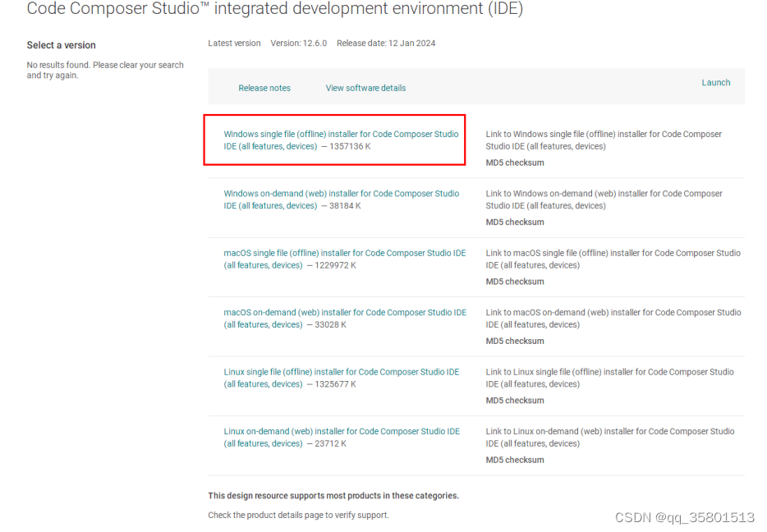Screen dimensions: 767x532
Task: Download Linux single file (offline) installer
Action: 342,378
